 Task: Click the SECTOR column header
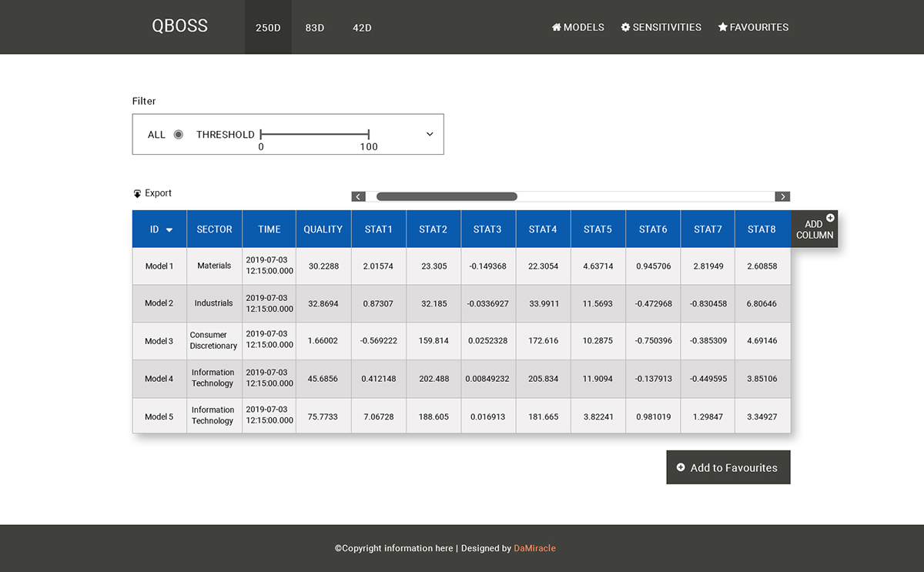click(214, 229)
